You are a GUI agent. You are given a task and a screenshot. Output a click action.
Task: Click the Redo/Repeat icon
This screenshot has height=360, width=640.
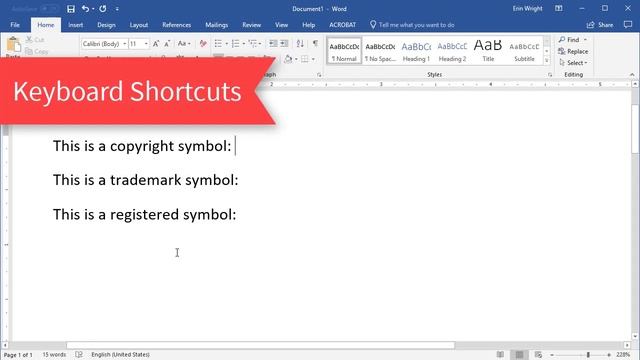pyautogui.click(x=103, y=9)
